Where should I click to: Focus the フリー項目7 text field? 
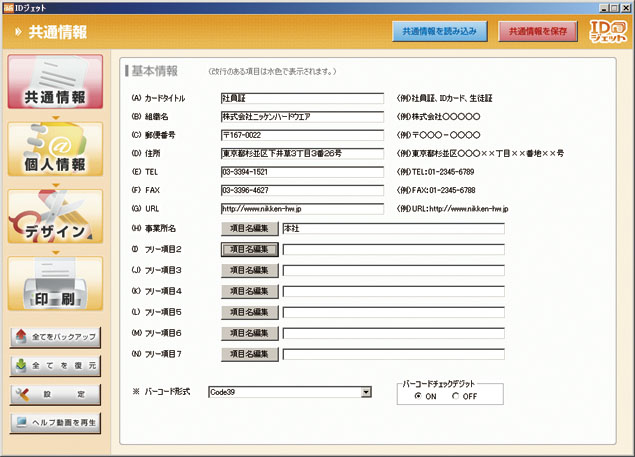click(393, 354)
